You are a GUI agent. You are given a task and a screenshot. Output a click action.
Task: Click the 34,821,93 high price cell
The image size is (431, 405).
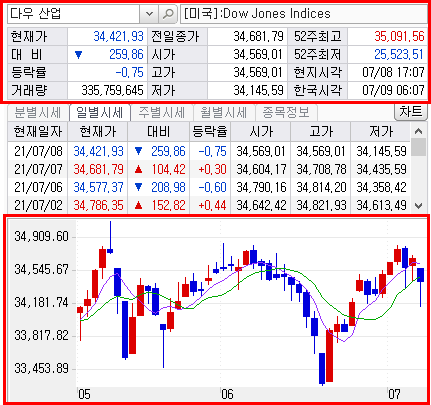(321, 205)
